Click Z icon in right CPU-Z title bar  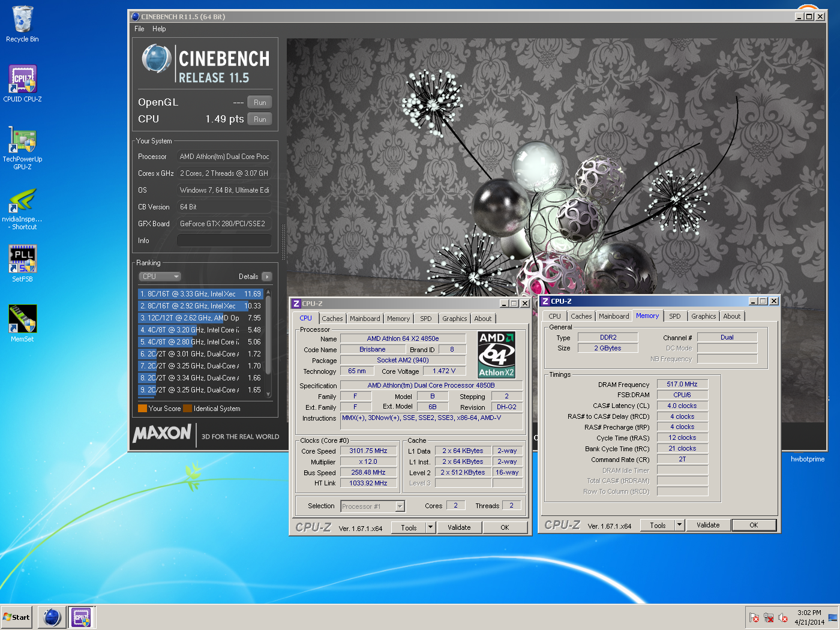tap(545, 301)
